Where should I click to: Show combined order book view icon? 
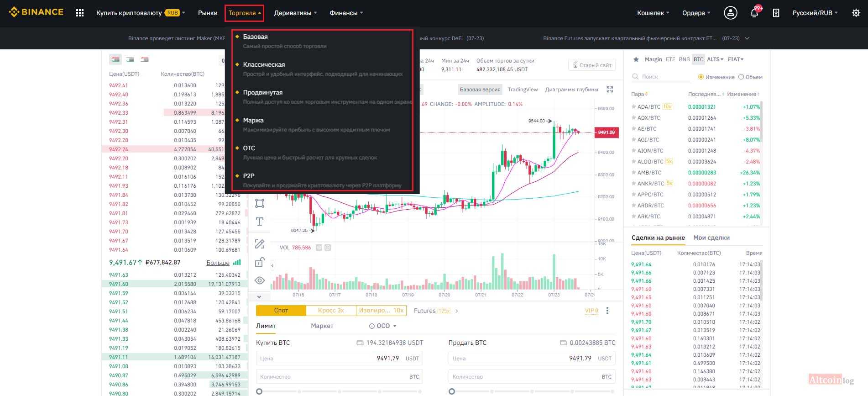tap(115, 59)
